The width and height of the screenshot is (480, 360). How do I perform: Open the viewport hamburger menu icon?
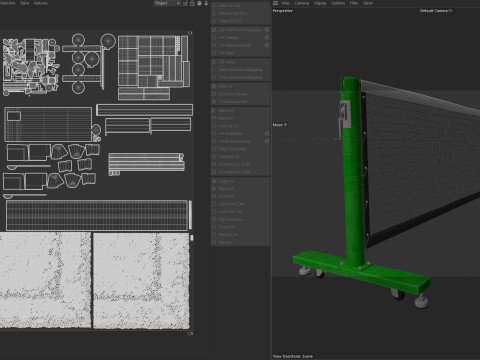pyautogui.click(x=275, y=3)
